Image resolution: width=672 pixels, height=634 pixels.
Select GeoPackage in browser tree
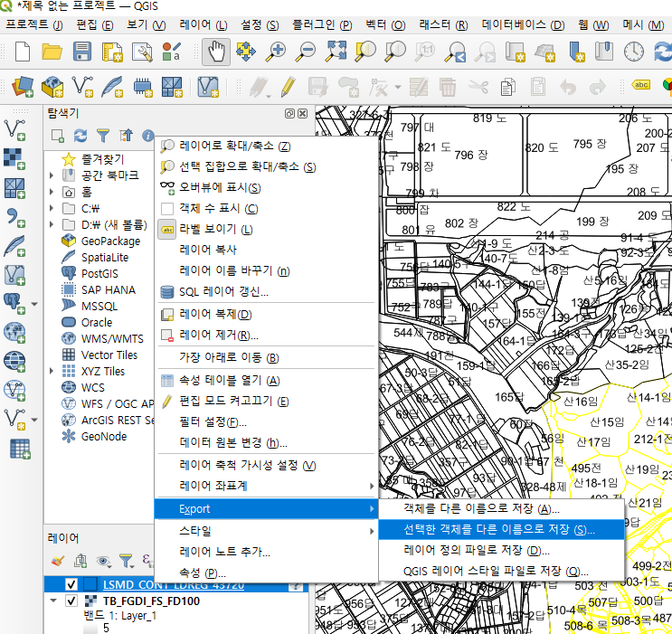click(x=110, y=241)
